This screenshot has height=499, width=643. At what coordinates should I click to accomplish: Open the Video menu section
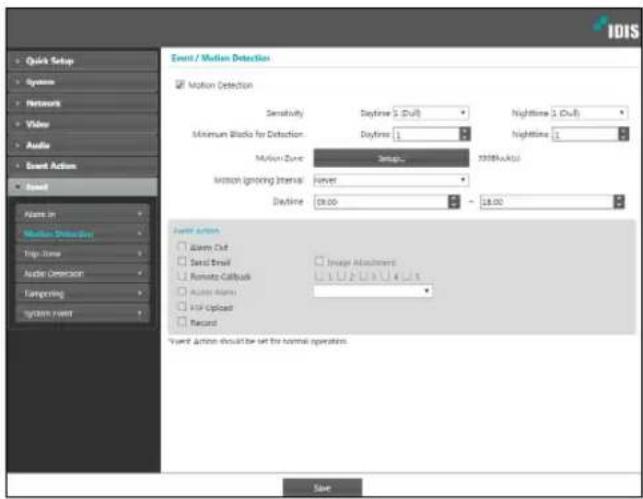click(82, 124)
